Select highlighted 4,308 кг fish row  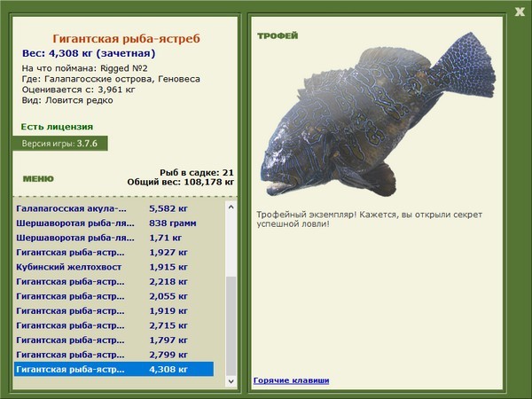[x=113, y=369]
